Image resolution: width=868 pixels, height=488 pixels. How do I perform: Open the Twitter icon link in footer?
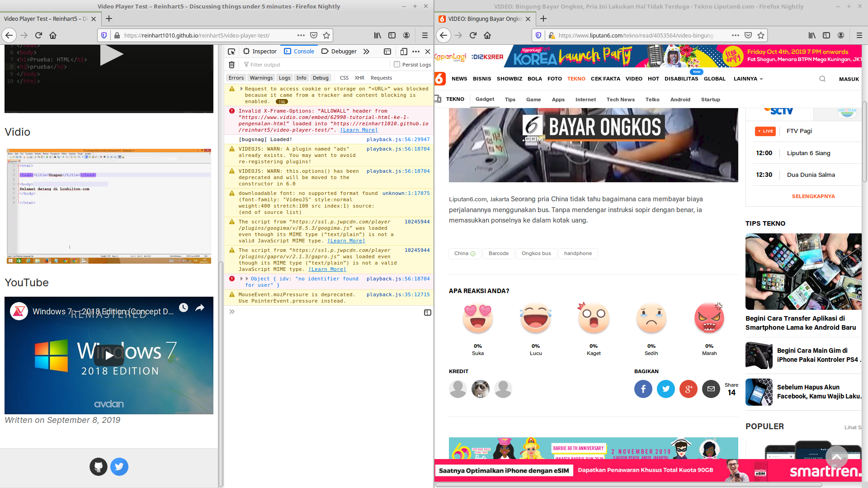click(x=119, y=467)
